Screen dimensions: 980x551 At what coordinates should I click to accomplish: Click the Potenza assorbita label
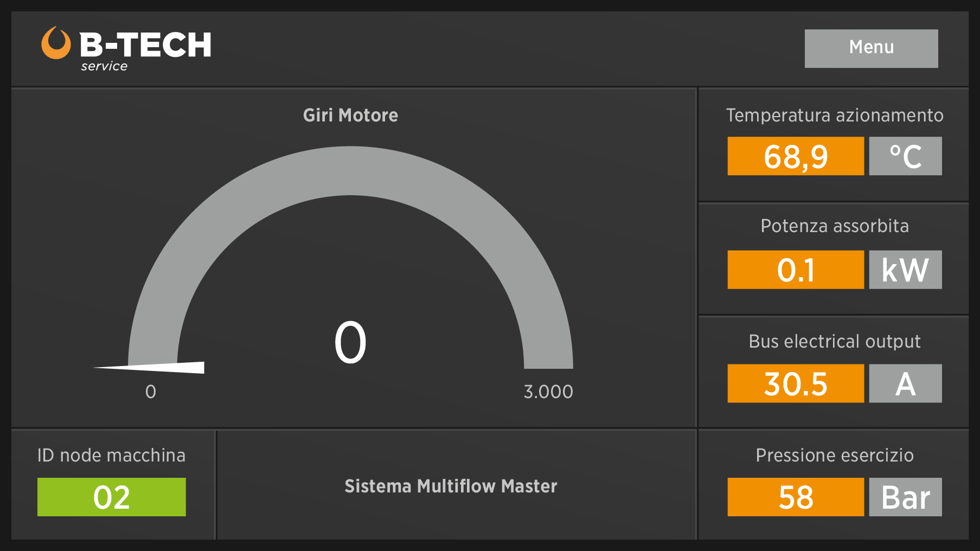click(834, 226)
